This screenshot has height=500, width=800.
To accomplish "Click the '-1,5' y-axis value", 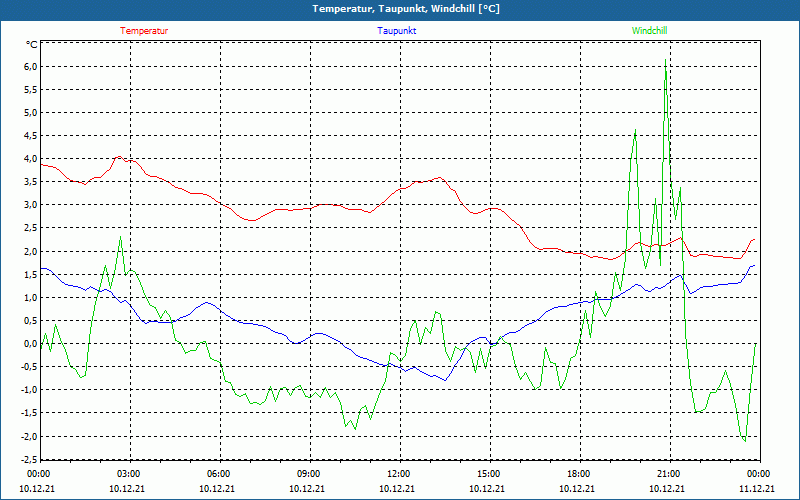I will pos(28,413).
